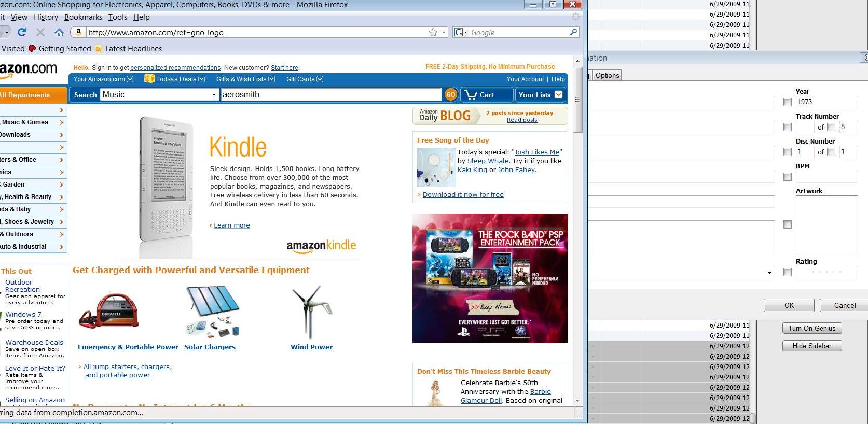Stop loading the Firefox page
The image size is (868, 424).
tap(40, 32)
